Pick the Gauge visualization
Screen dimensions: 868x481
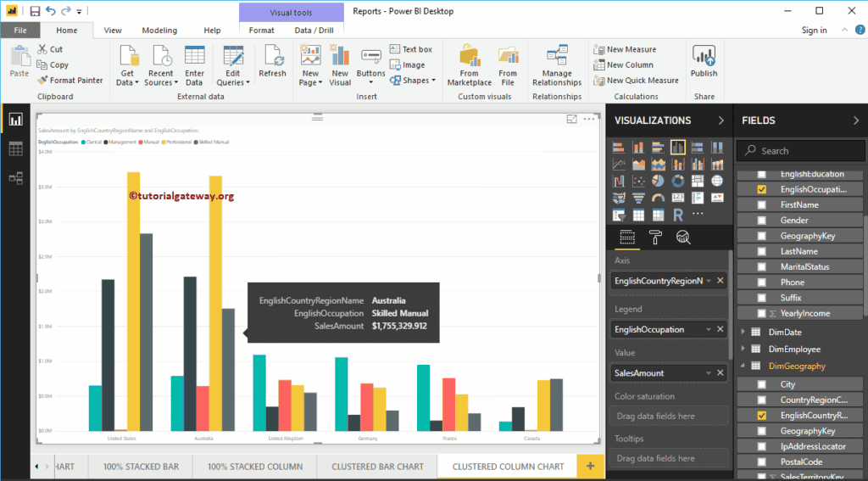[658, 198]
